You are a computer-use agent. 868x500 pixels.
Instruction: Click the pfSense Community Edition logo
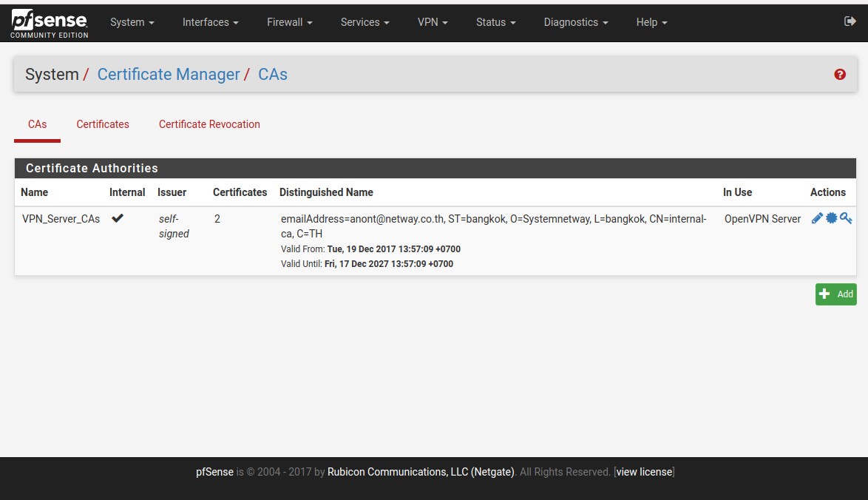(49, 24)
